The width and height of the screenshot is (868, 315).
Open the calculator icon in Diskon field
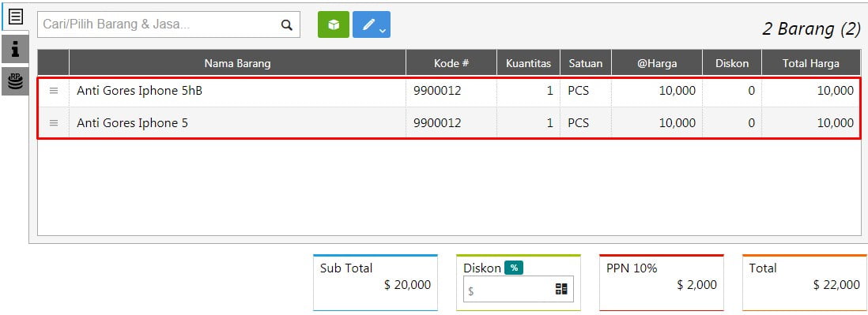click(x=561, y=289)
